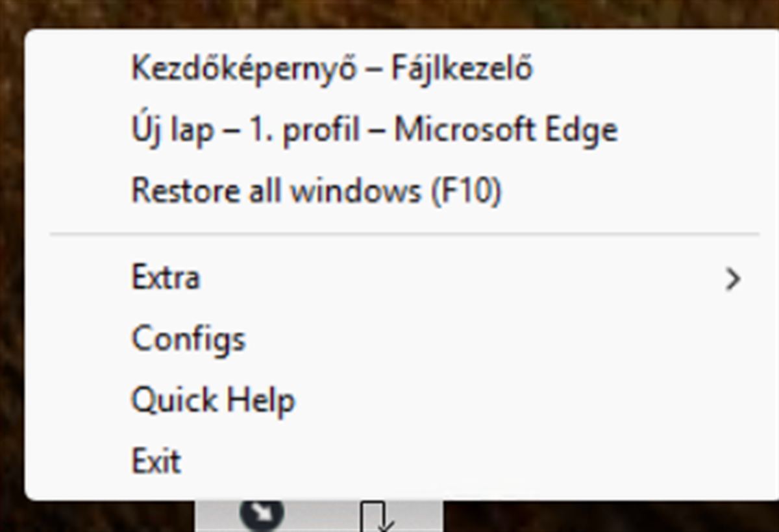Show the Quick Help guide
This screenshot has width=779, height=532.
213,400
